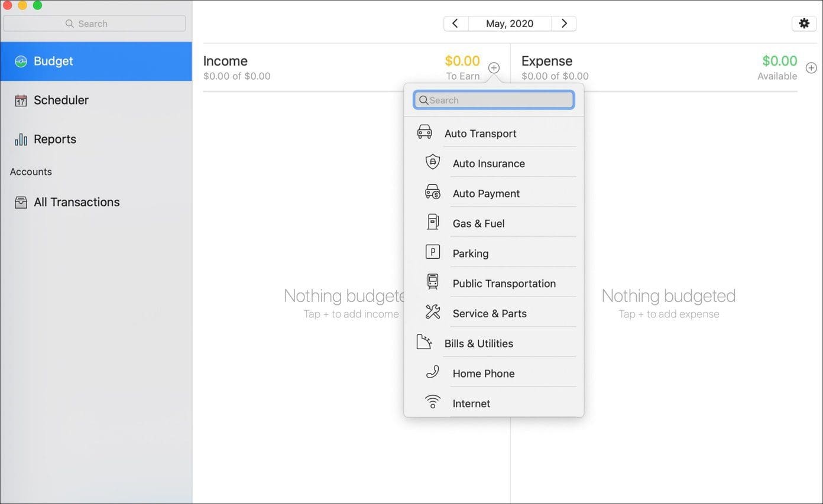Select Service & Parts subcategory

point(494,314)
